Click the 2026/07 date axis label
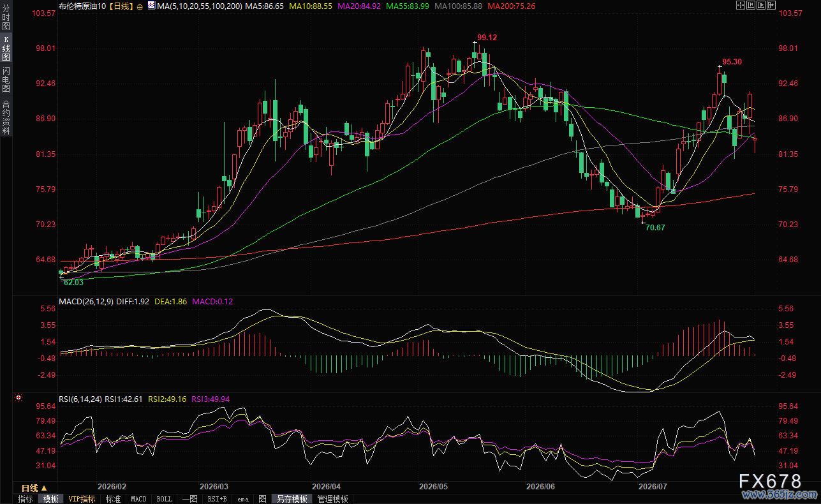Screen dimensions: 821x504 tap(653, 486)
